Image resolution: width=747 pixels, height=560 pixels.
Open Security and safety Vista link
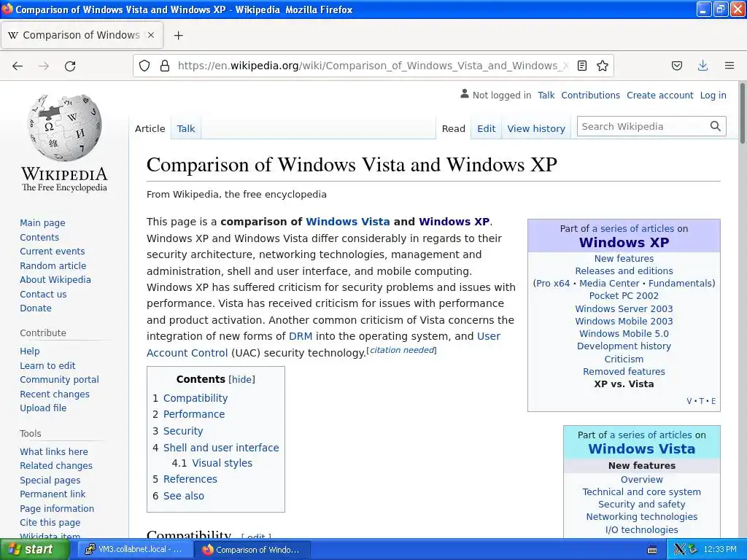pos(642,505)
